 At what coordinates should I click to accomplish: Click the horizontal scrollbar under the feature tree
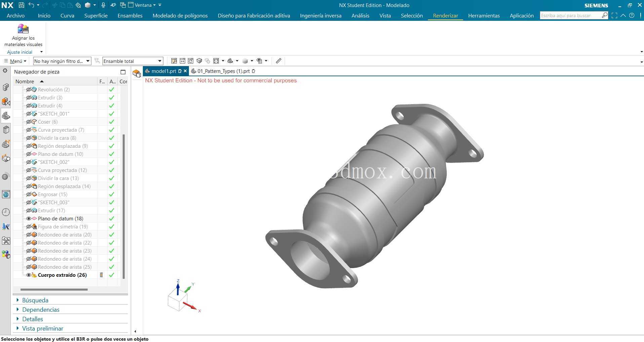tap(54, 289)
